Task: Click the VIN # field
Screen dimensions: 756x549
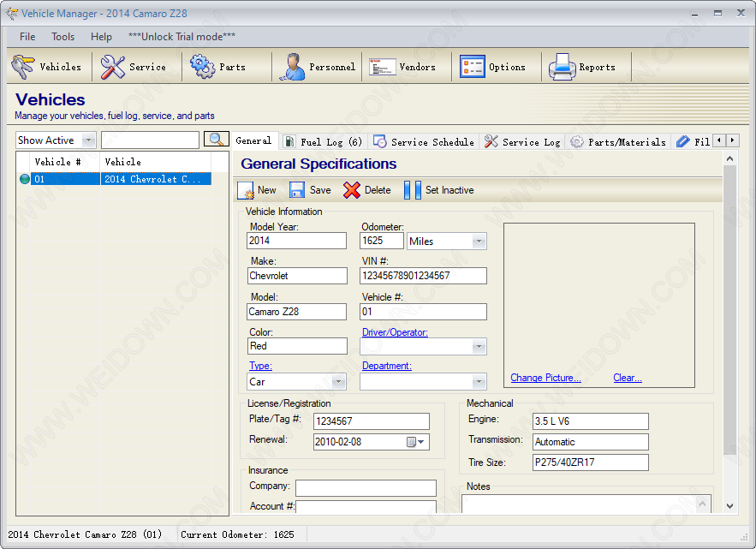Action: (423, 276)
